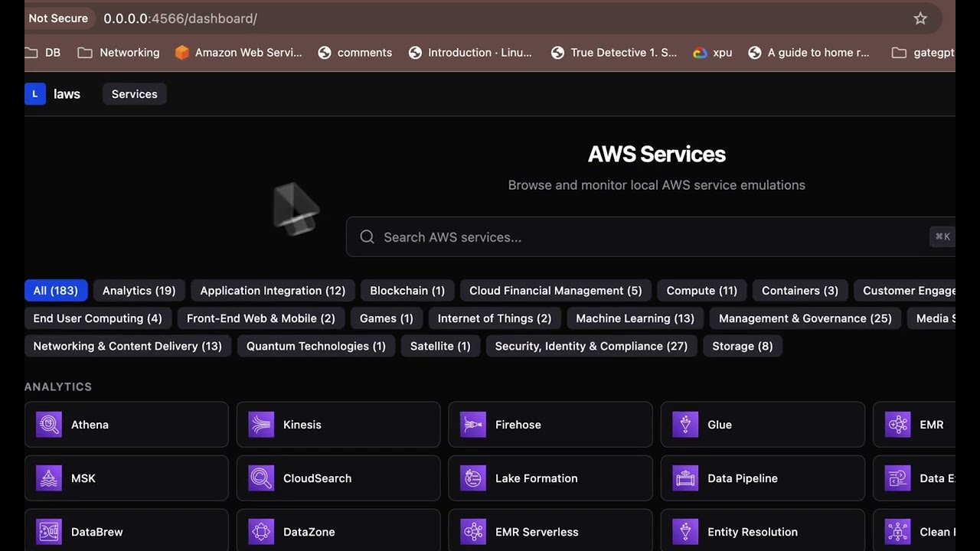Click the EMR Serverless card label

click(x=537, y=532)
